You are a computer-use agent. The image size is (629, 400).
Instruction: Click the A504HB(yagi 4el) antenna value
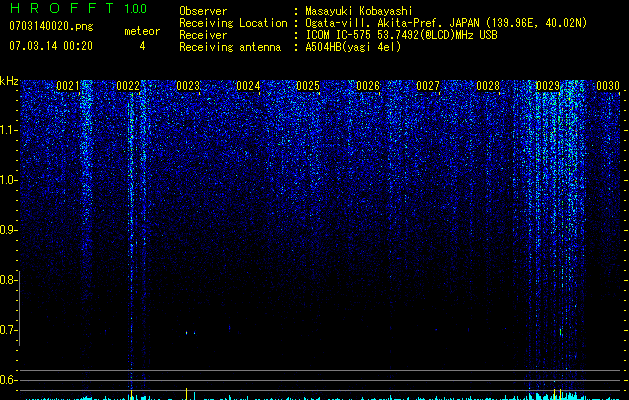coord(353,47)
